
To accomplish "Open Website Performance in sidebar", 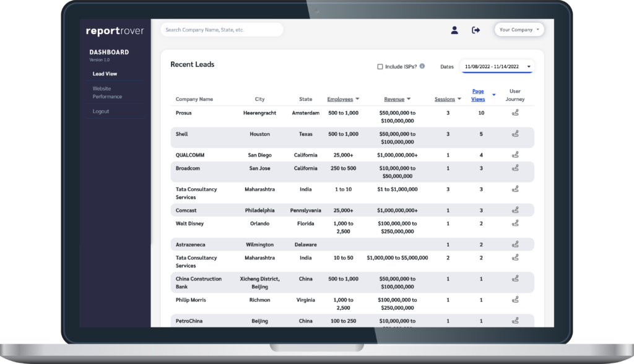I will (107, 93).
